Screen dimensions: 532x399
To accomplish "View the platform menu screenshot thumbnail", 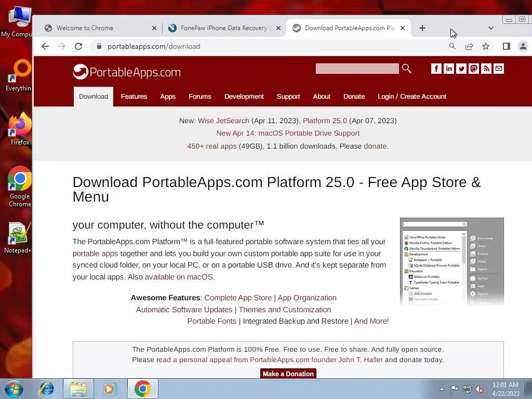I will [452, 262].
